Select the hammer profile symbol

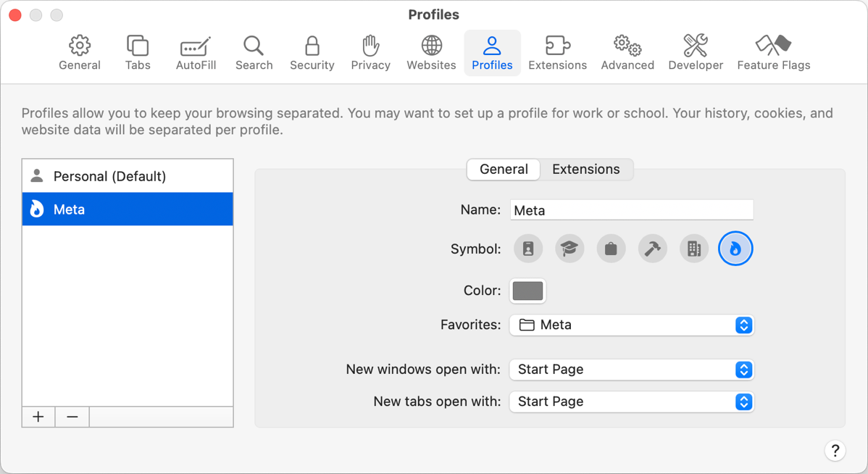652,249
